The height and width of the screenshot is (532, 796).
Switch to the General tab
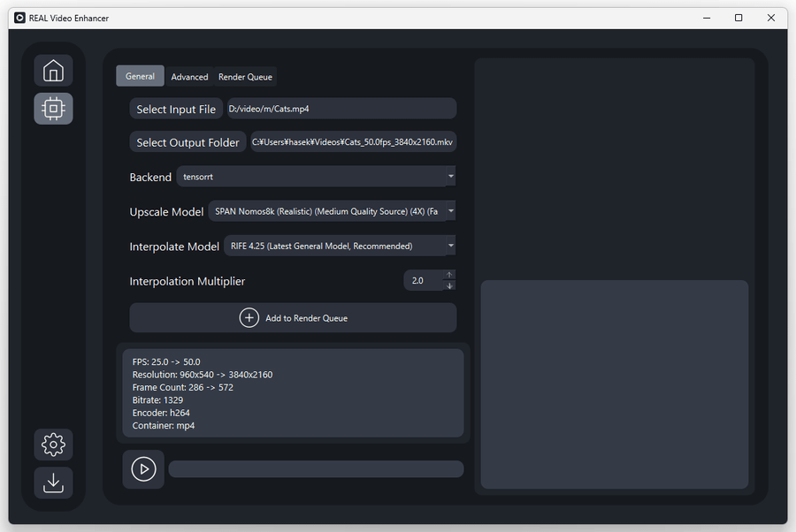click(x=140, y=76)
